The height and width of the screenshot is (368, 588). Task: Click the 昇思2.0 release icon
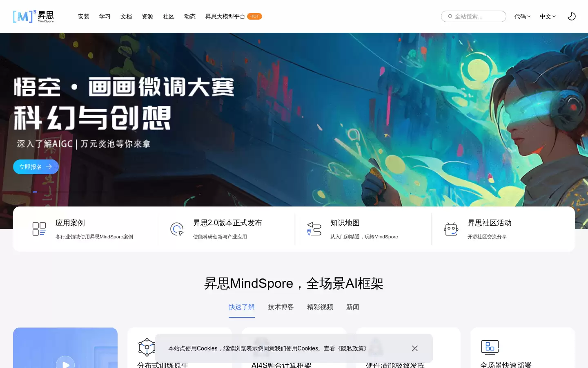177,229
